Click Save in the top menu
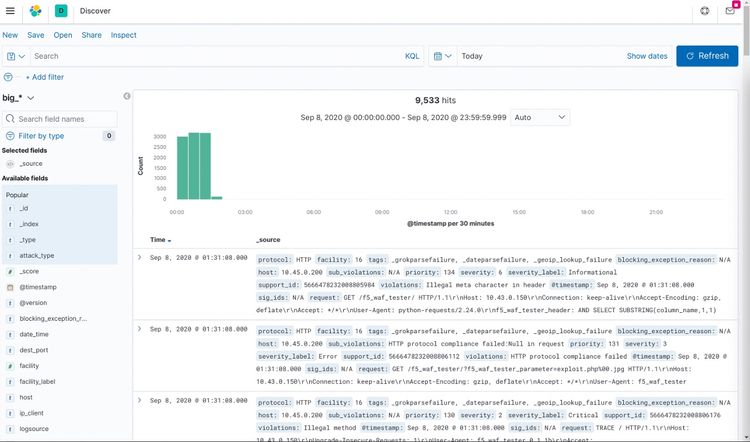Image resolution: width=750 pixels, height=442 pixels. coord(36,35)
